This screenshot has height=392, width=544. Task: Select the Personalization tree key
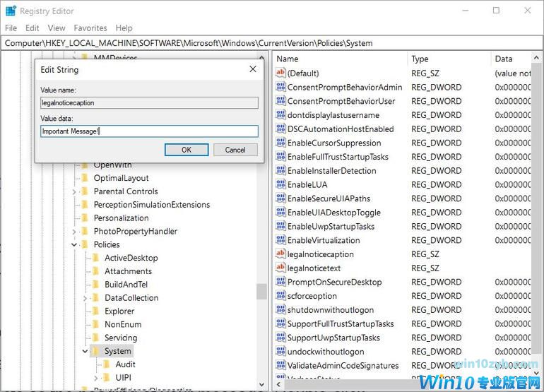pyautogui.click(x=121, y=218)
